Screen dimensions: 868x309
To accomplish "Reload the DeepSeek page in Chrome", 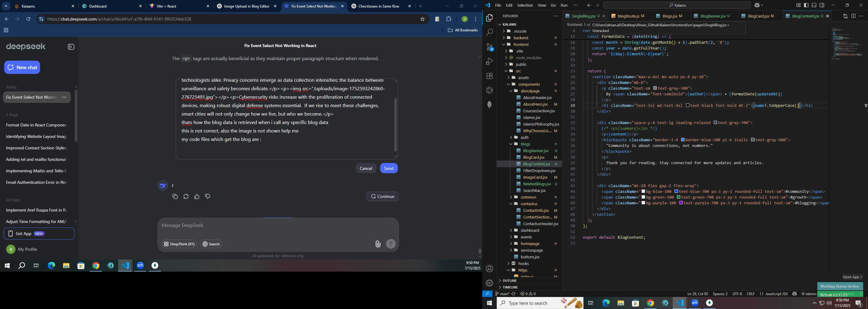I will (x=29, y=19).
